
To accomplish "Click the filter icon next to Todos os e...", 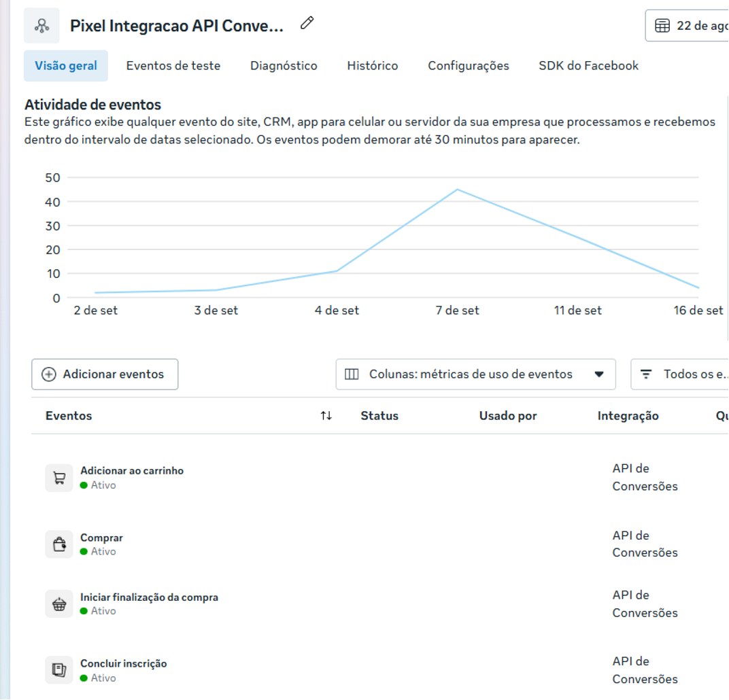I will [646, 374].
